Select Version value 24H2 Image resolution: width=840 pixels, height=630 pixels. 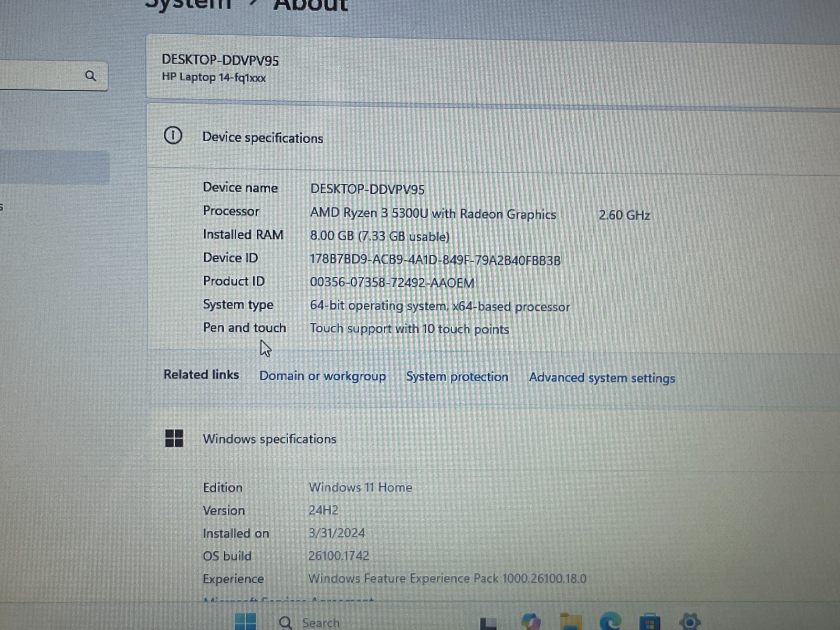323,510
